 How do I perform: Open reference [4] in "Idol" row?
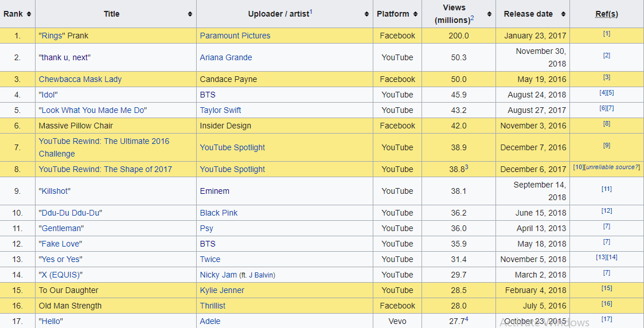[x=603, y=93]
